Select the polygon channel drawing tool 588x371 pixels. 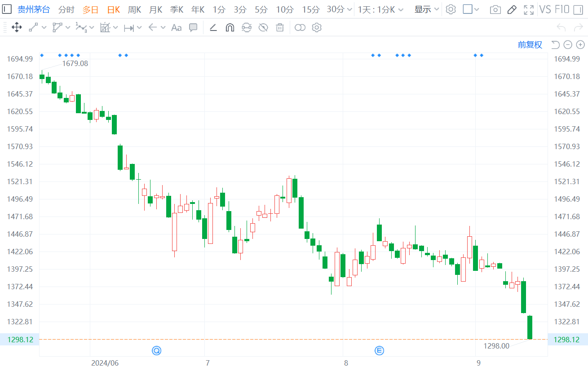(x=57, y=28)
